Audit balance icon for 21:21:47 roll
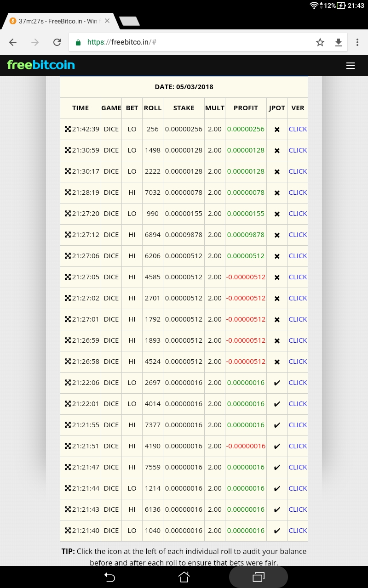The image size is (368, 588). (x=68, y=467)
